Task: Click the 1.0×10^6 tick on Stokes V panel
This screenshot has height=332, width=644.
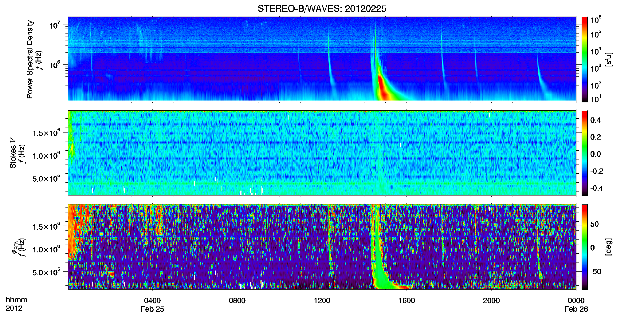Action: tap(46, 156)
